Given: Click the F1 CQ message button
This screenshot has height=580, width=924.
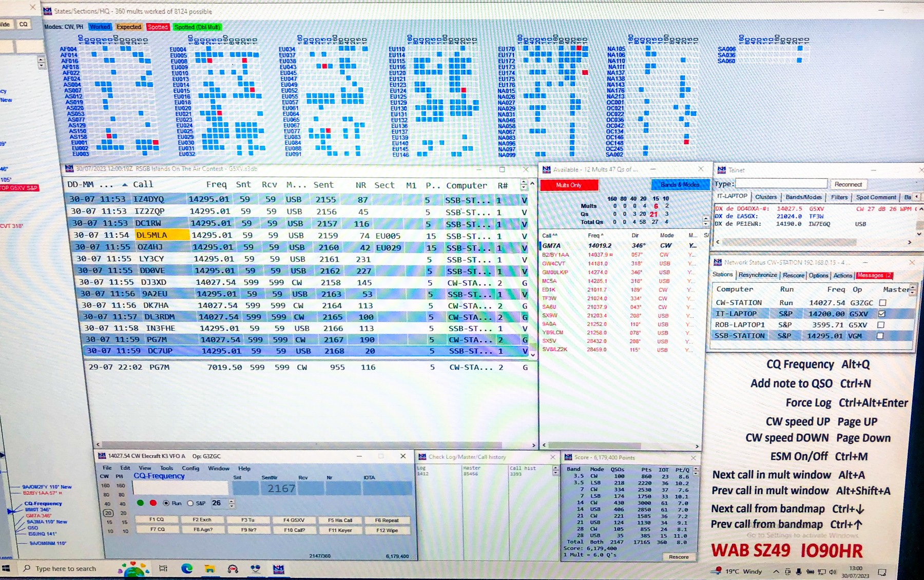Looking at the screenshot, I should click(x=157, y=519).
